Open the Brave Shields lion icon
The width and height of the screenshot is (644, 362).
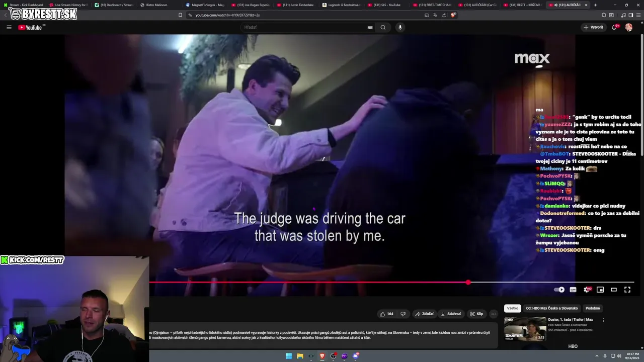[x=453, y=15]
